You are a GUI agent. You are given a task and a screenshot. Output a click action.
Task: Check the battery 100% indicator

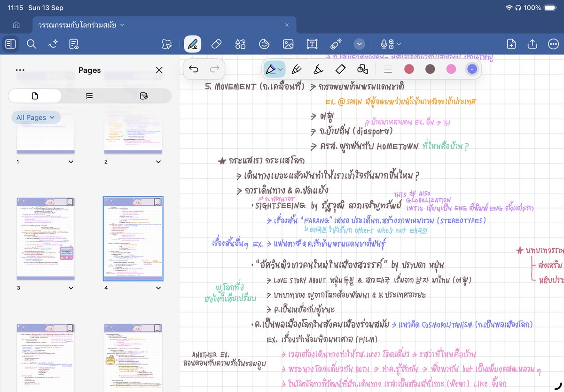click(x=540, y=8)
